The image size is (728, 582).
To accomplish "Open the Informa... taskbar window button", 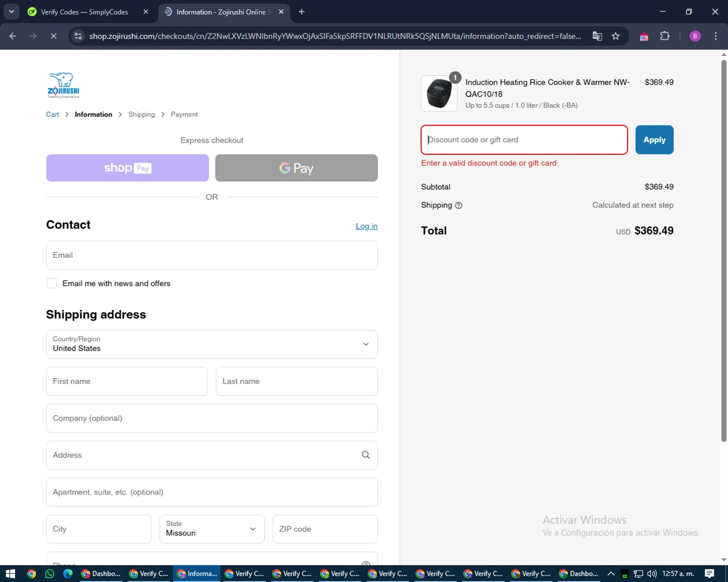I will pyautogui.click(x=197, y=574).
